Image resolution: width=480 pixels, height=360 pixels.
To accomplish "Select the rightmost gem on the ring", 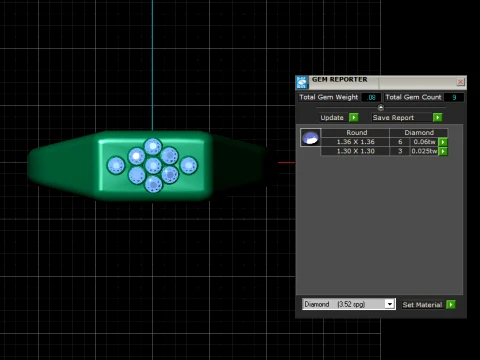I will [189, 165].
